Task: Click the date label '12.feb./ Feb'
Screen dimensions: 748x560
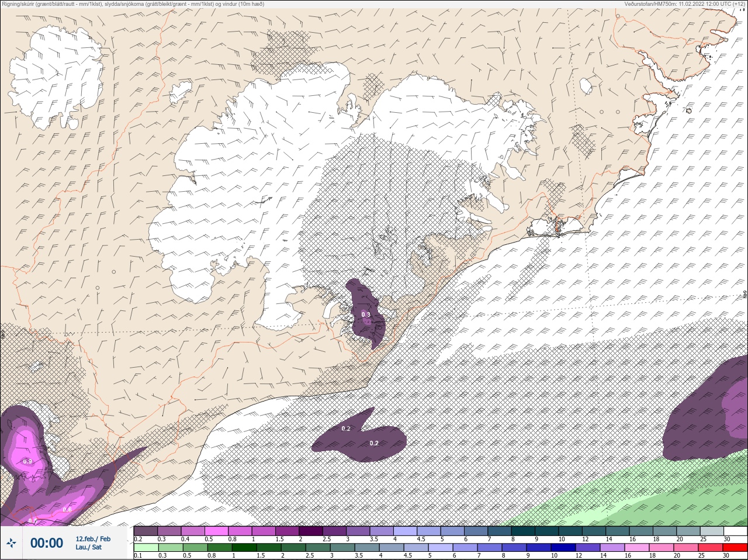Action: pyautogui.click(x=93, y=539)
